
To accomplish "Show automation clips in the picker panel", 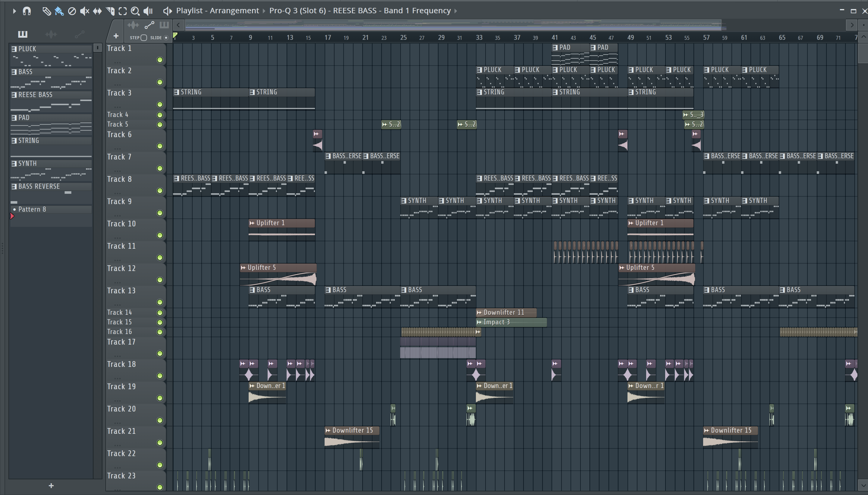I will click(x=79, y=34).
